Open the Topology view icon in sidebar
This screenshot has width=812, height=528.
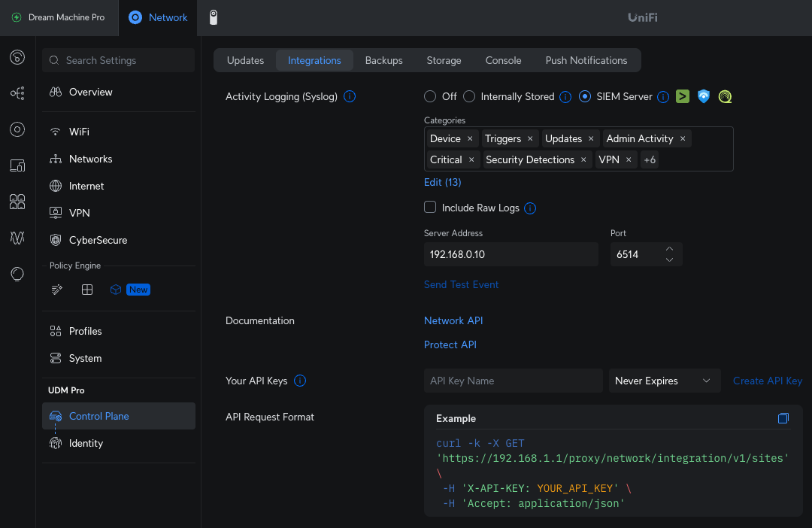point(17,93)
